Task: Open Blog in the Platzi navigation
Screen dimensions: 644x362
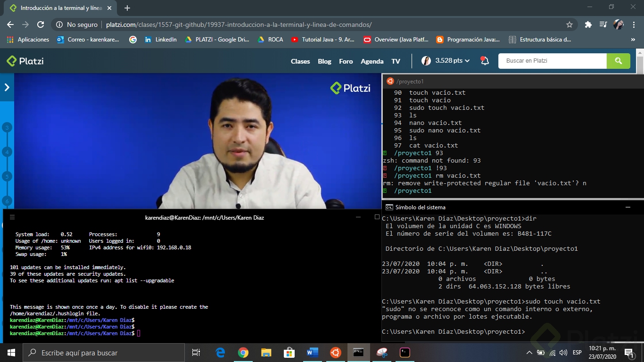Action: [x=324, y=61]
